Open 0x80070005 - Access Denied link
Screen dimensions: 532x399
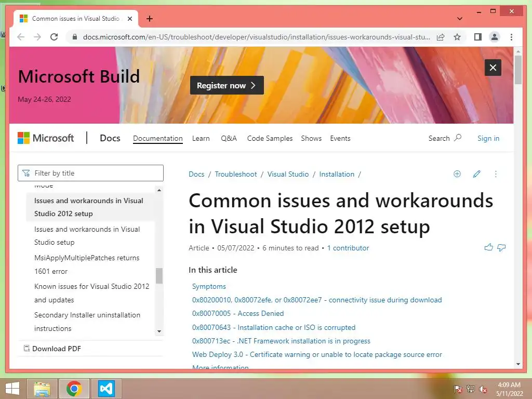(238, 313)
